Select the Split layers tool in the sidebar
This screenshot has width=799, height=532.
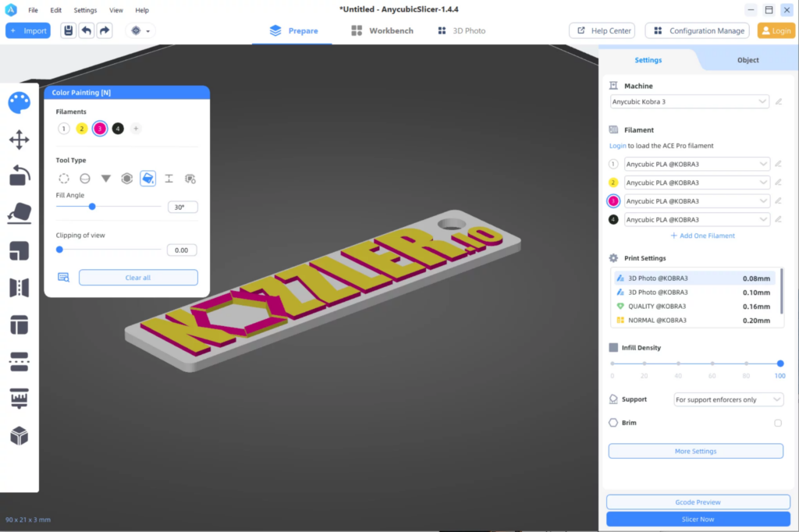click(x=20, y=362)
